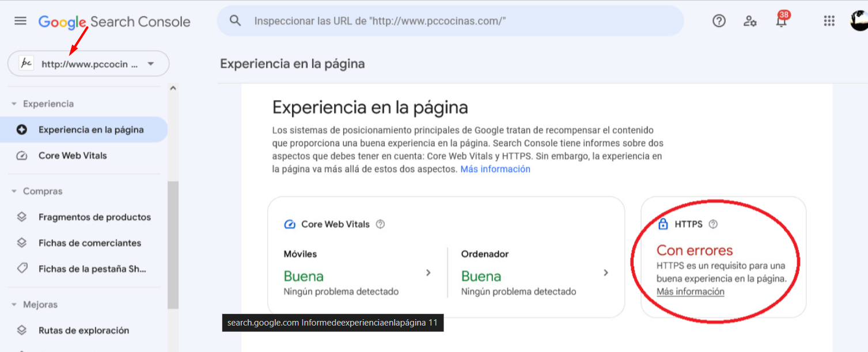Open the account profile avatar
This screenshot has height=352, width=868.
pyautogui.click(x=859, y=21)
